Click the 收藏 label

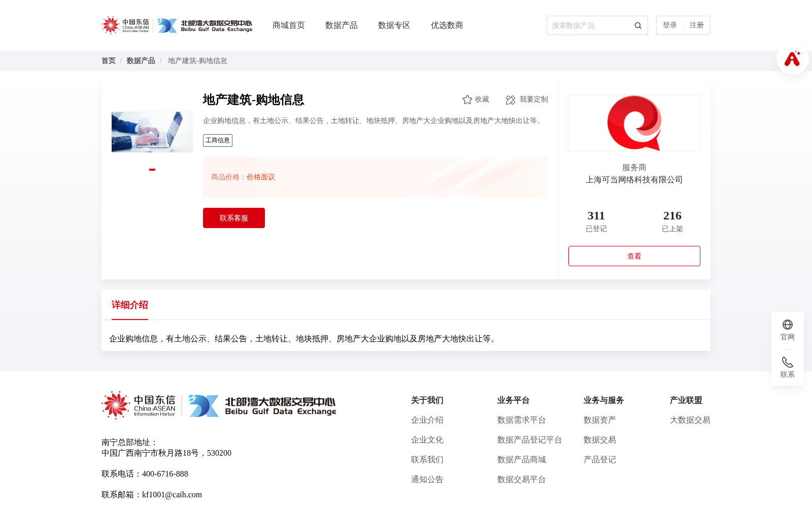point(482,100)
